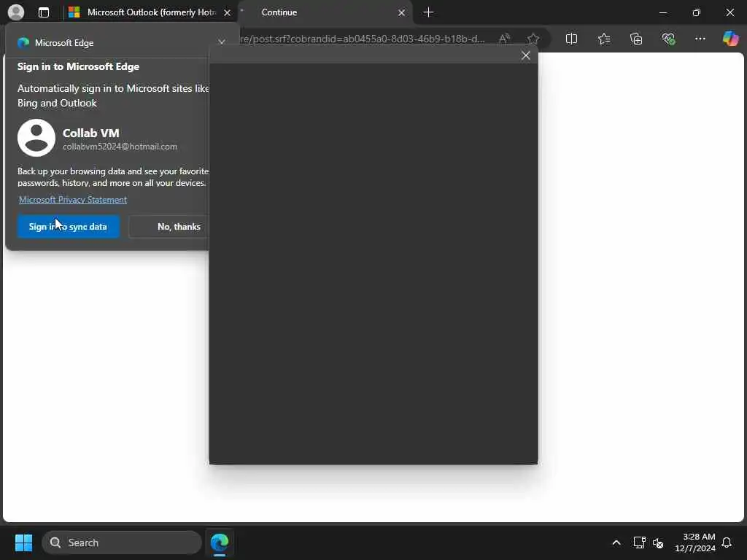747x560 pixels.
Task: Open Microsoft Privacy Statement link
Action: (x=73, y=200)
